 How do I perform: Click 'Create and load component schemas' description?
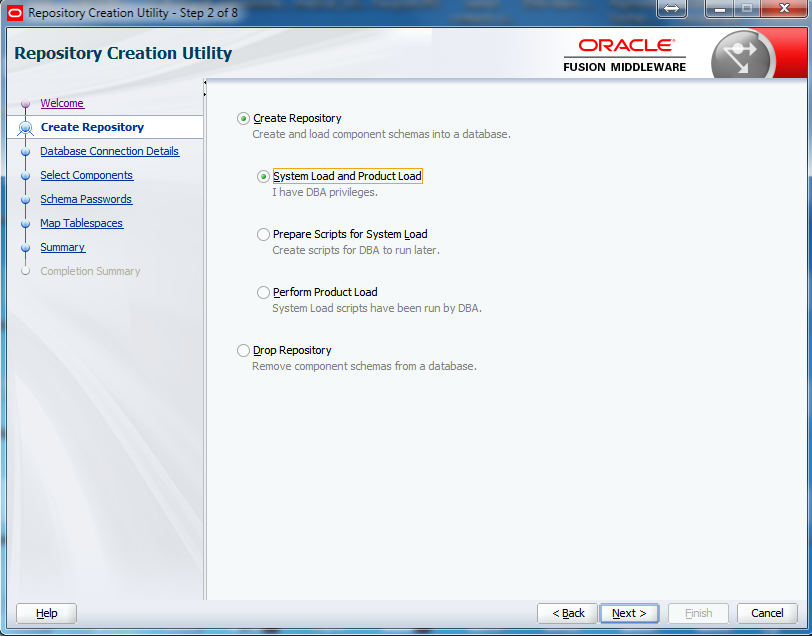[x=381, y=134]
